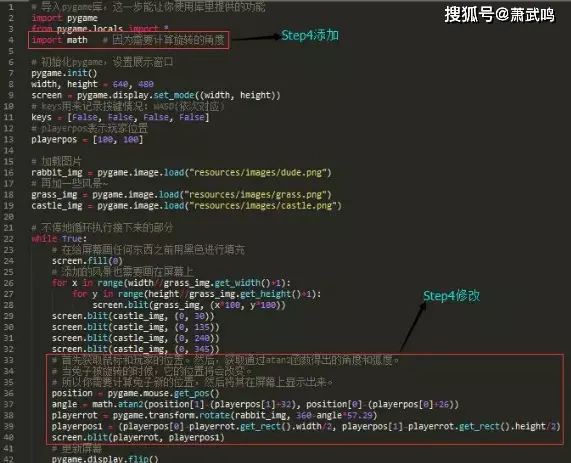Click the comment '# 更新屏幕'

tap(77, 448)
